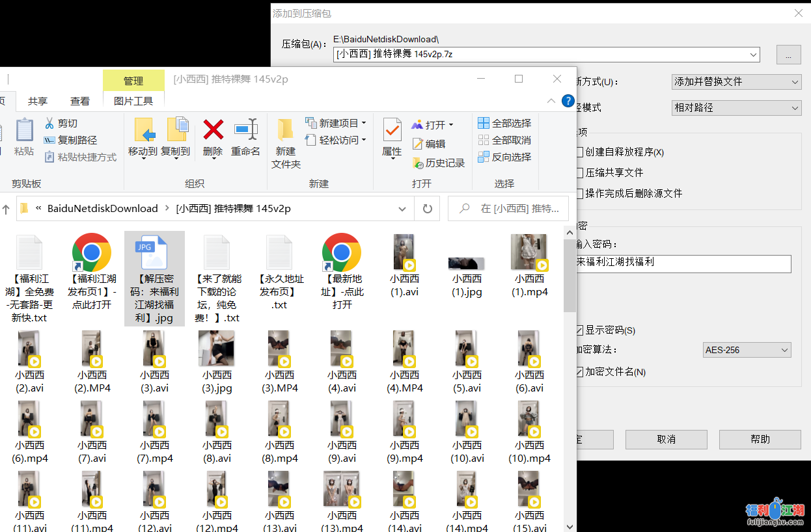Click the password input field
This screenshot has height=532, width=811.
pyautogui.click(x=682, y=263)
